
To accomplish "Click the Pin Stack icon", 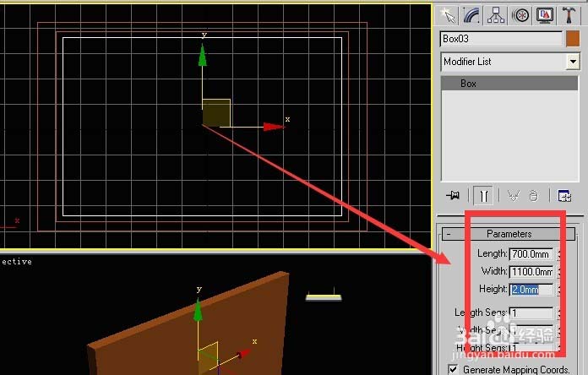I will (x=453, y=195).
